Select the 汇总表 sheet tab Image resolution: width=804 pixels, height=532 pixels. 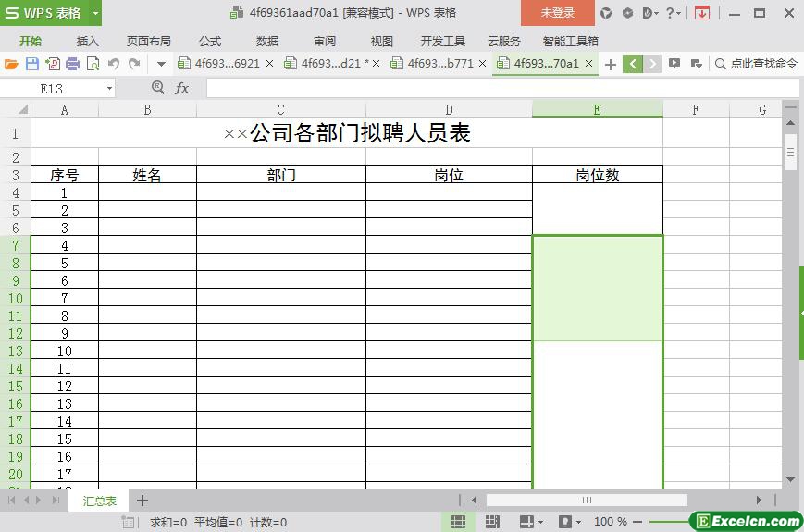(x=100, y=501)
